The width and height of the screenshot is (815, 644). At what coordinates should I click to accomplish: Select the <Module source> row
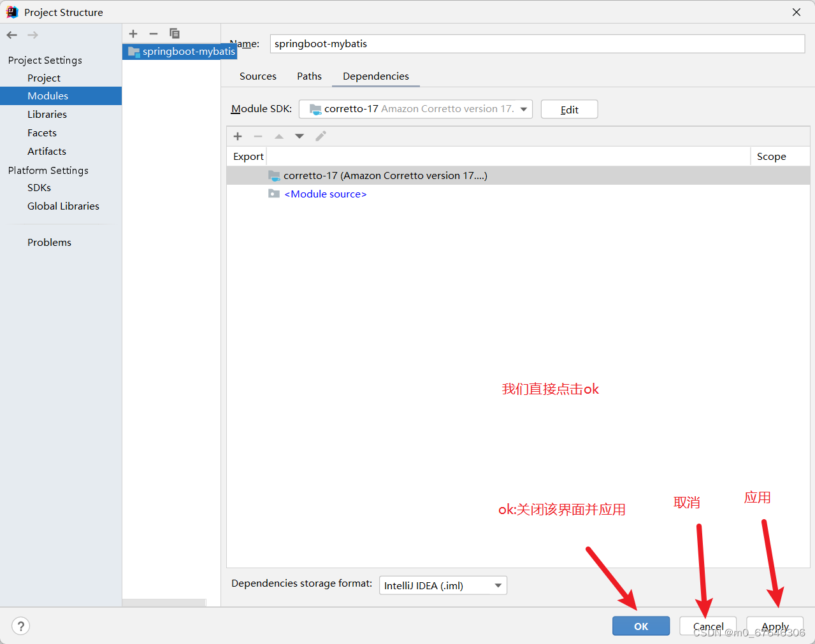click(518, 194)
